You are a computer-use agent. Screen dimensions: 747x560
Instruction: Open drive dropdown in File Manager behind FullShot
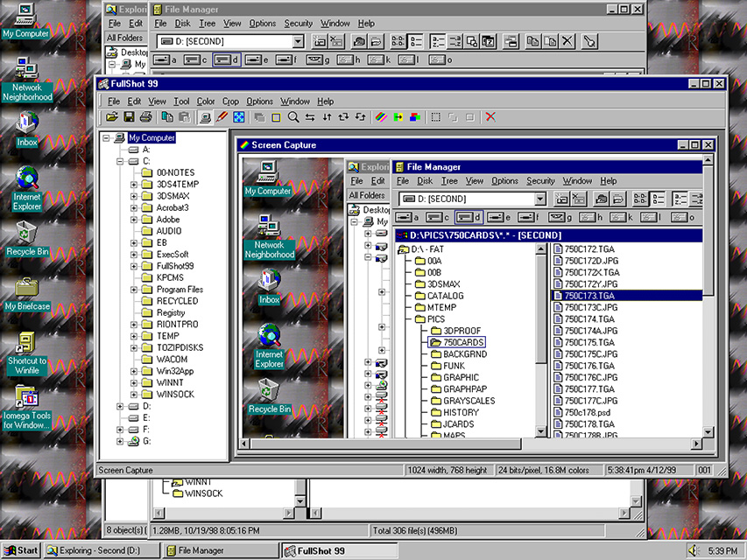click(299, 41)
